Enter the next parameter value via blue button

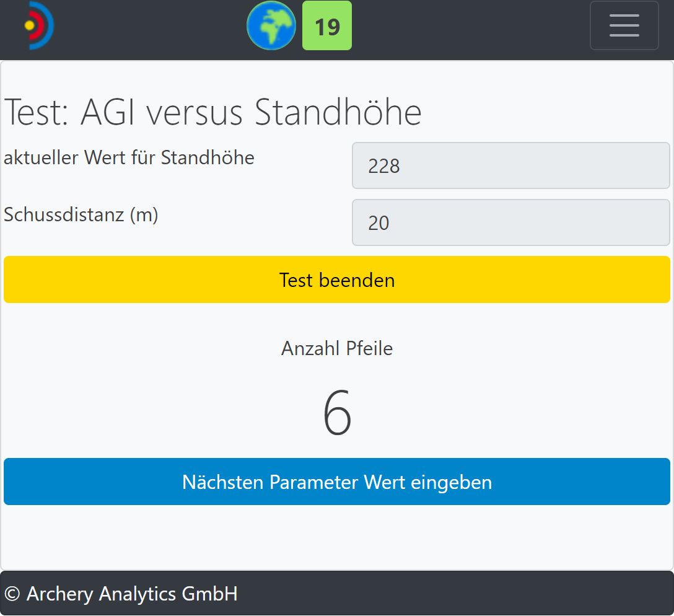(337, 482)
